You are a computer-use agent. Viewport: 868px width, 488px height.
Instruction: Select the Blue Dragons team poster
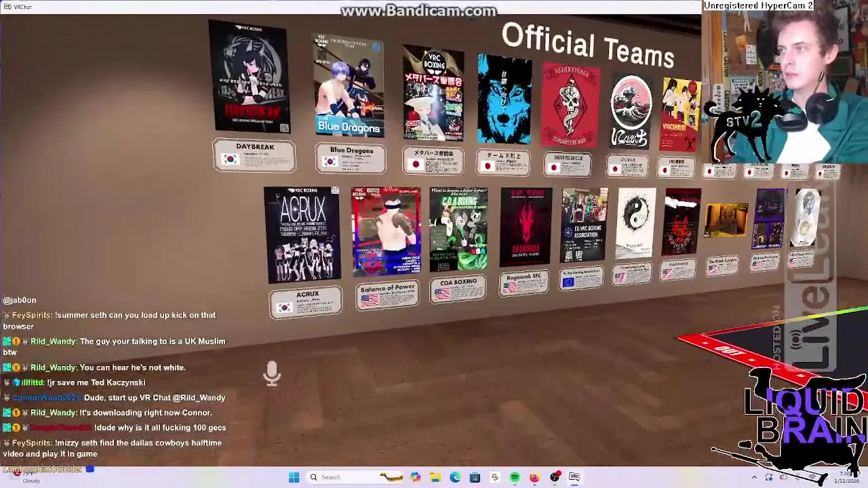point(349,87)
